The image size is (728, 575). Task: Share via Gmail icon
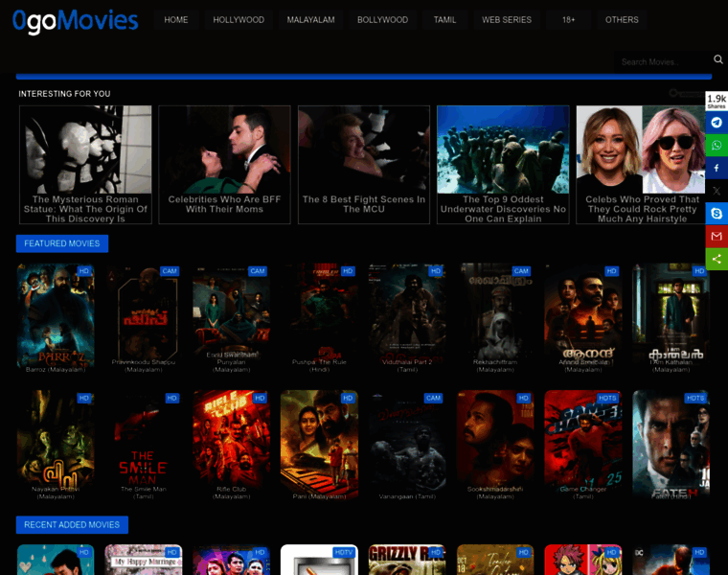click(717, 236)
